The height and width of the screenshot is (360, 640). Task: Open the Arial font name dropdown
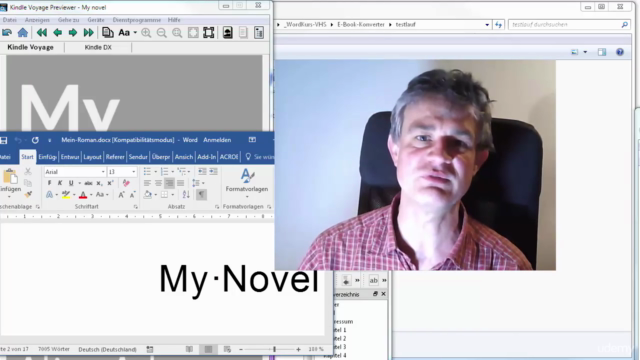(103, 172)
